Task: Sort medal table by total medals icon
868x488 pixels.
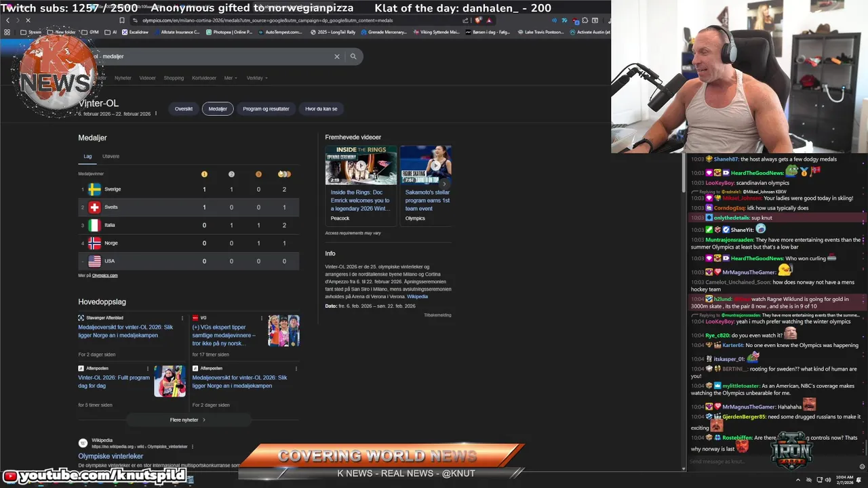Action: (285, 174)
